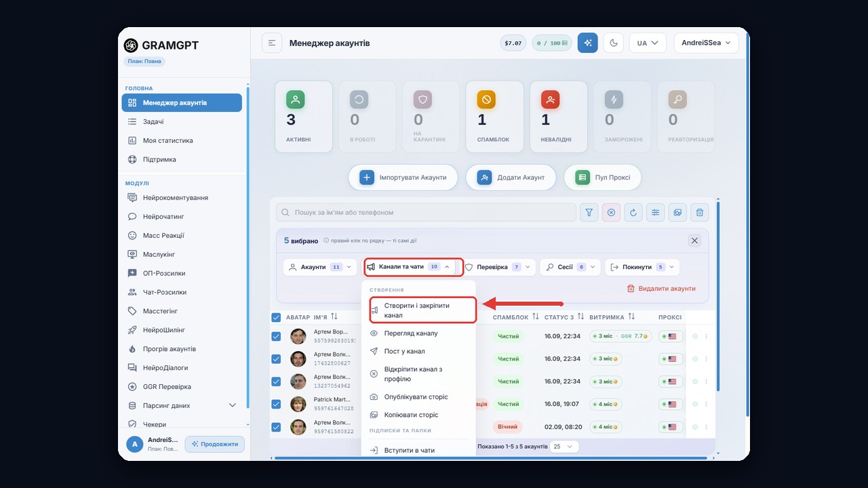Click Імпортувати Акаунти button
868x488 pixels.
click(403, 178)
